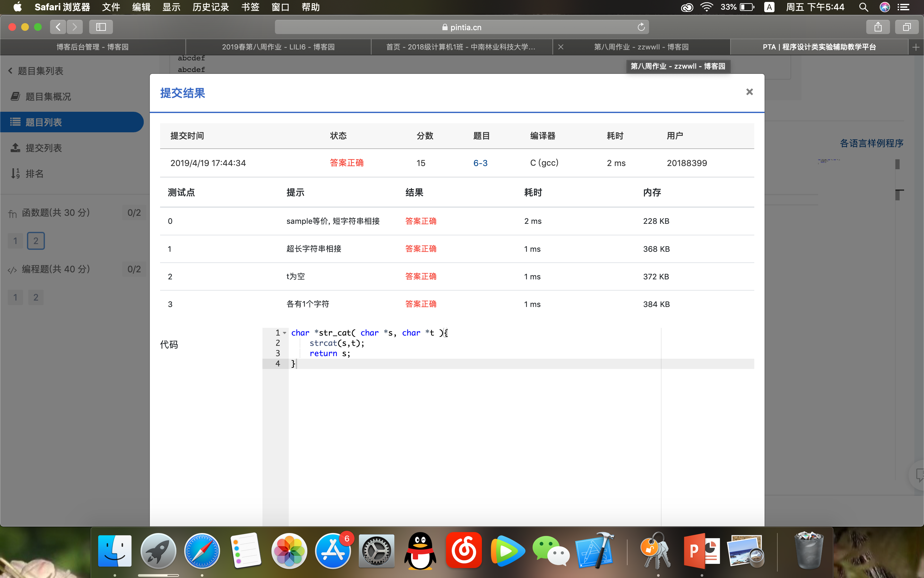Viewport: 924px width, 578px height.
Task: Select the PTA 程序设计类实验辅助教学平台 tab
Action: tap(819, 47)
